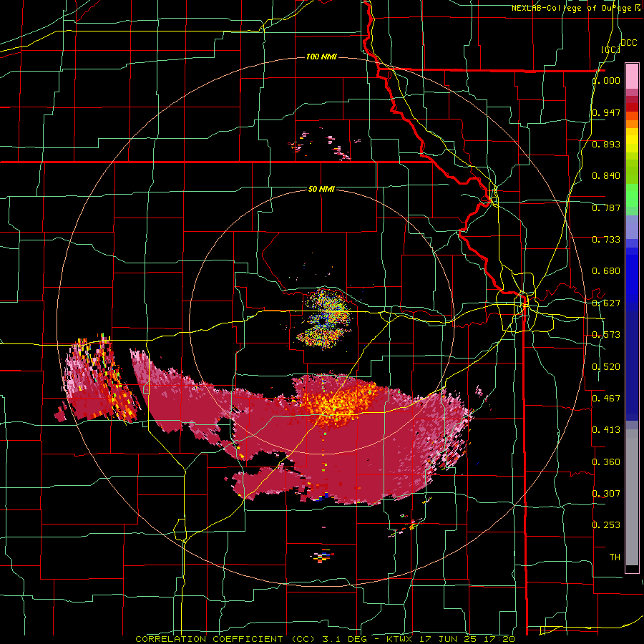Click the 50 NMI range ring label
The width and height of the screenshot is (644, 644).
tap(321, 190)
